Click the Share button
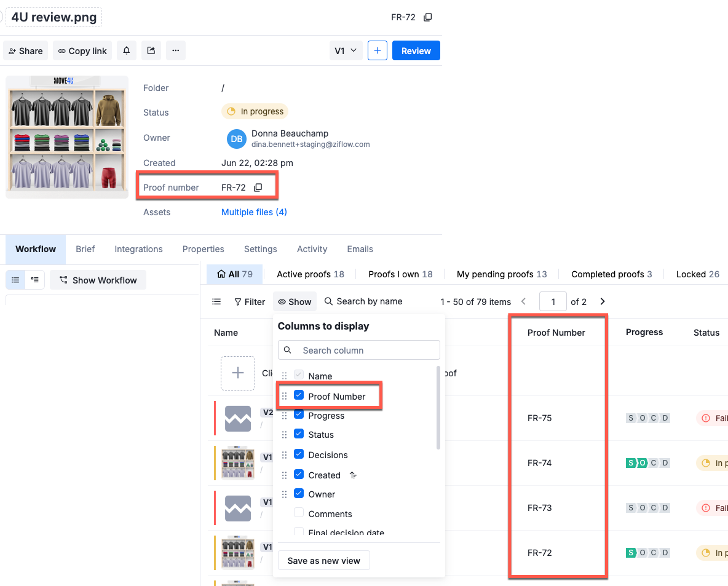The height and width of the screenshot is (586, 728). tap(26, 50)
